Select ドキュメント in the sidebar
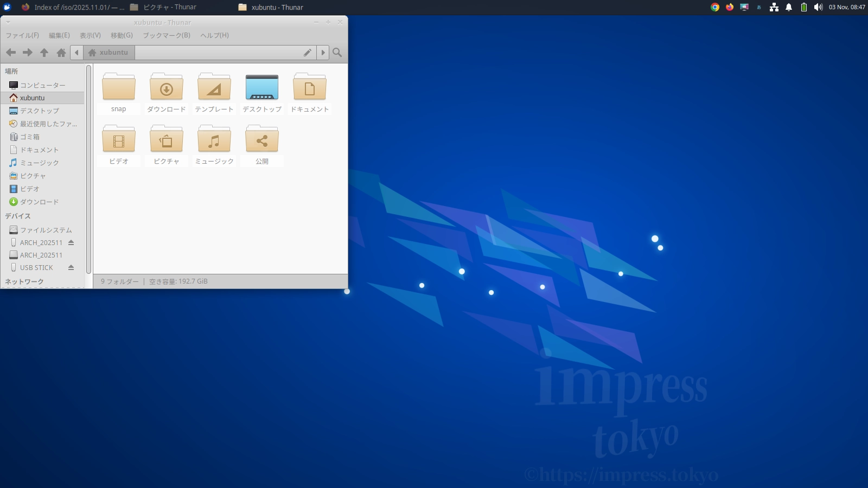The width and height of the screenshot is (868, 488). 42,150
